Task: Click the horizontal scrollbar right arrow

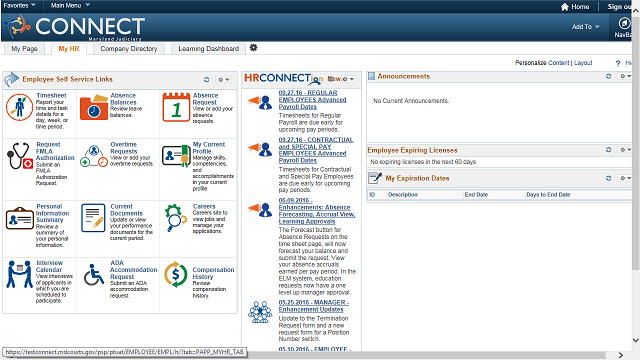Action: 620,356
